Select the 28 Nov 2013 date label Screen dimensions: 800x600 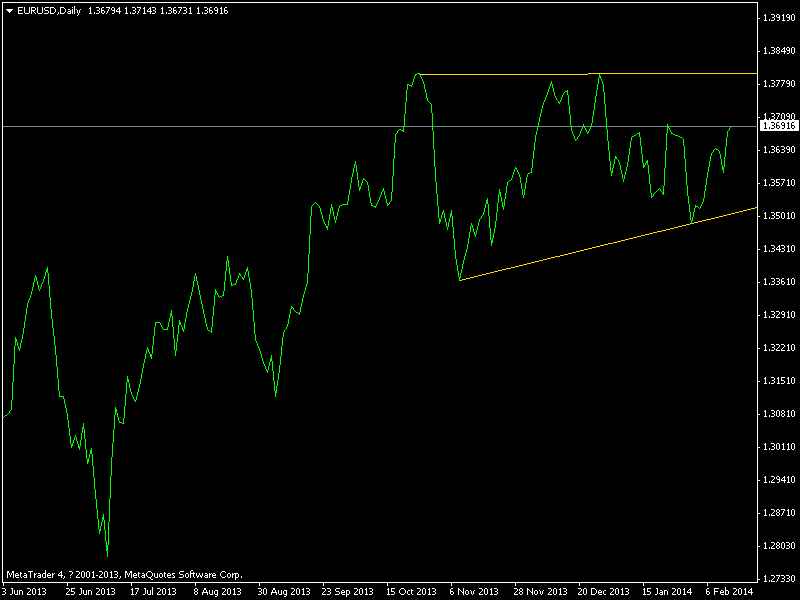tap(541, 592)
